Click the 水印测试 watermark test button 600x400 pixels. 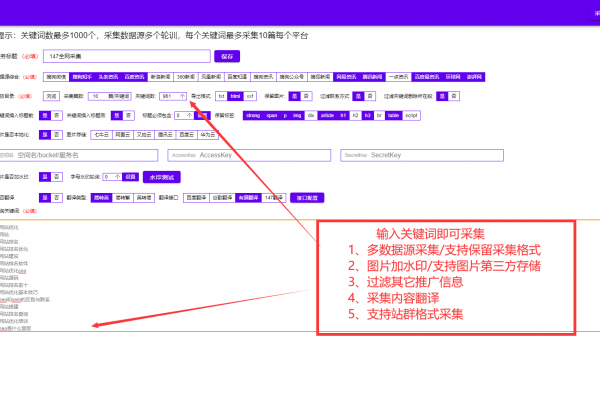(x=162, y=176)
